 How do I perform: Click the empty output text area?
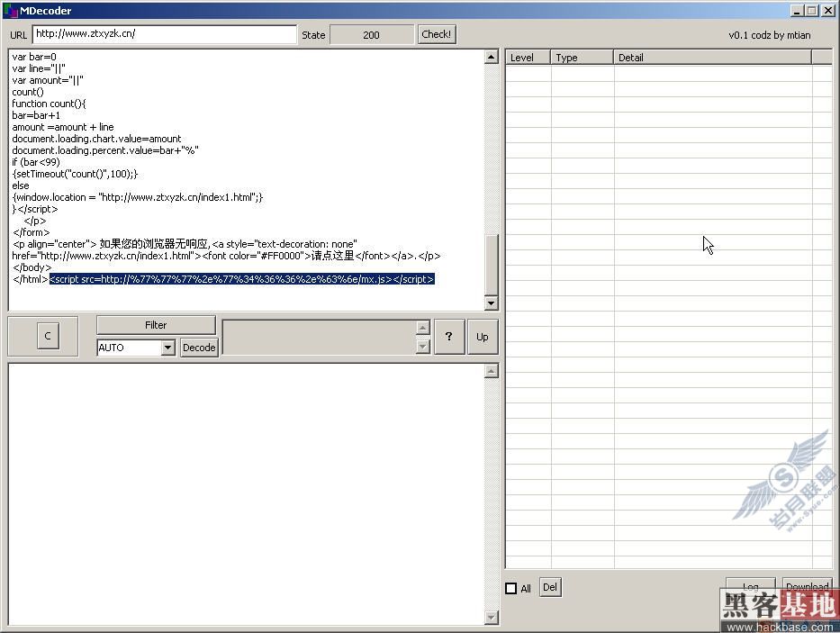[247, 493]
